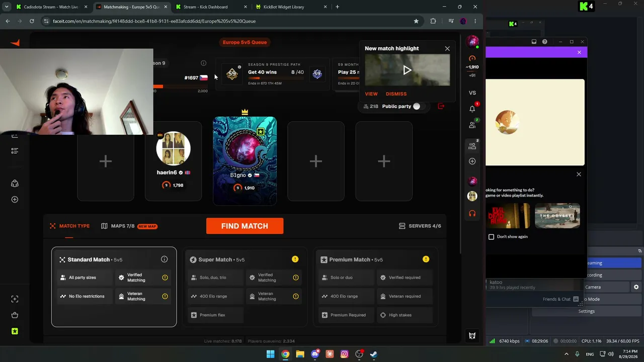Bookmark page with the star icon
This screenshot has width=644, height=362.
(x=416, y=21)
